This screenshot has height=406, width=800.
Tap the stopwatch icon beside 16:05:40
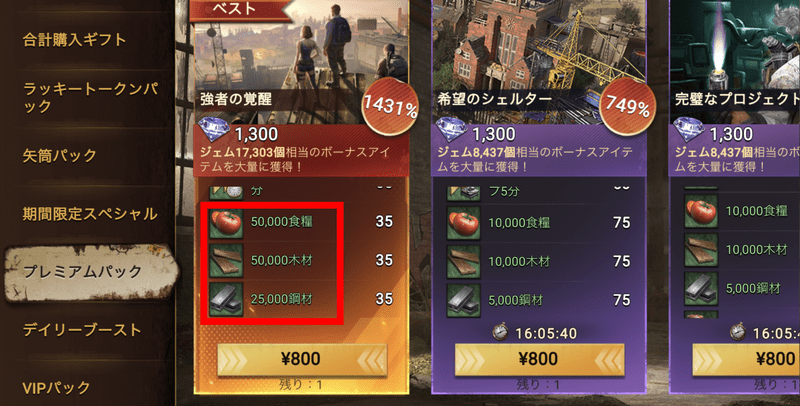pyautogui.click(x=501, y=333)
